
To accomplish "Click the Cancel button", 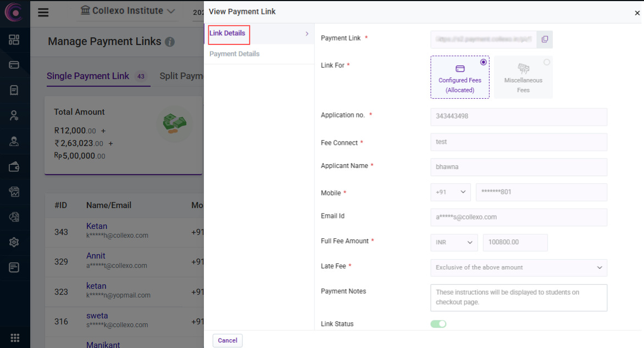I will [227, 340].
